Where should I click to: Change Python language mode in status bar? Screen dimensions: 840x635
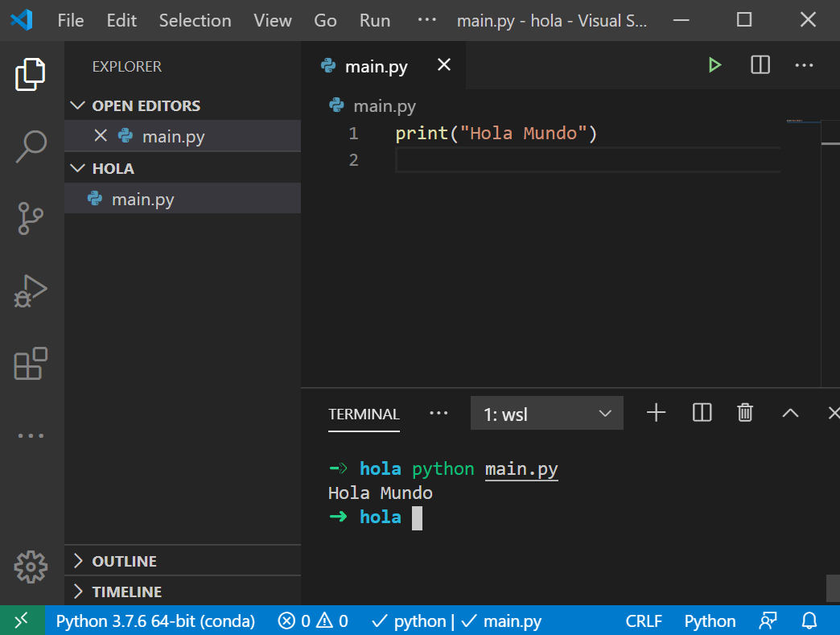coord(710,621)
